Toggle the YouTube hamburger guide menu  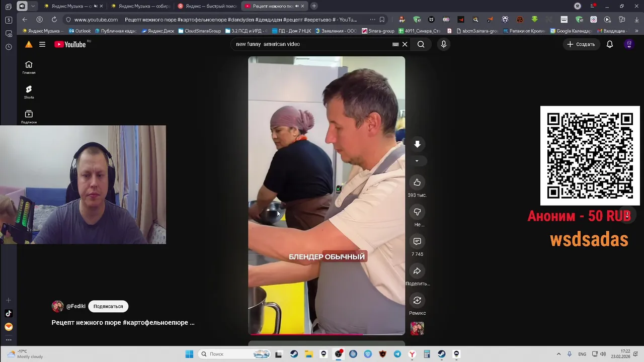[42, 44]
